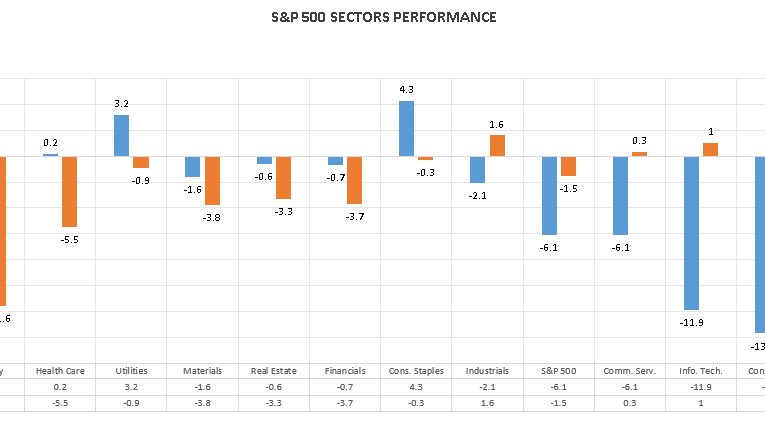The height and width of the screenshot is (423, 765).
Task: Click the Real Estate -0.6 table cell
Action: point(274,386)
